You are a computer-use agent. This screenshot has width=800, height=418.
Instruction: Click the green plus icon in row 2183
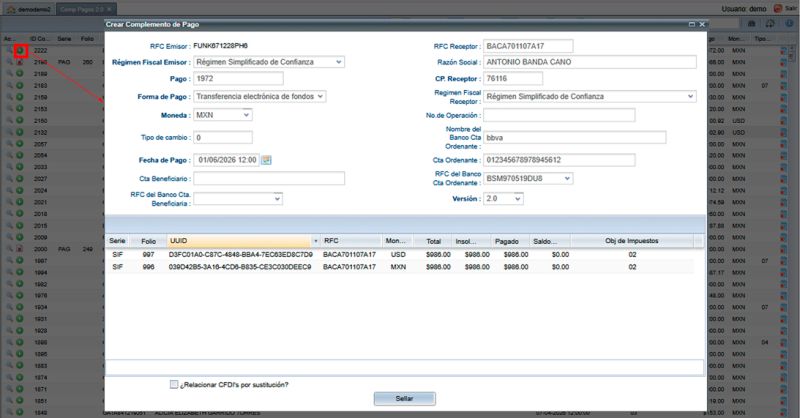point(20,85)
